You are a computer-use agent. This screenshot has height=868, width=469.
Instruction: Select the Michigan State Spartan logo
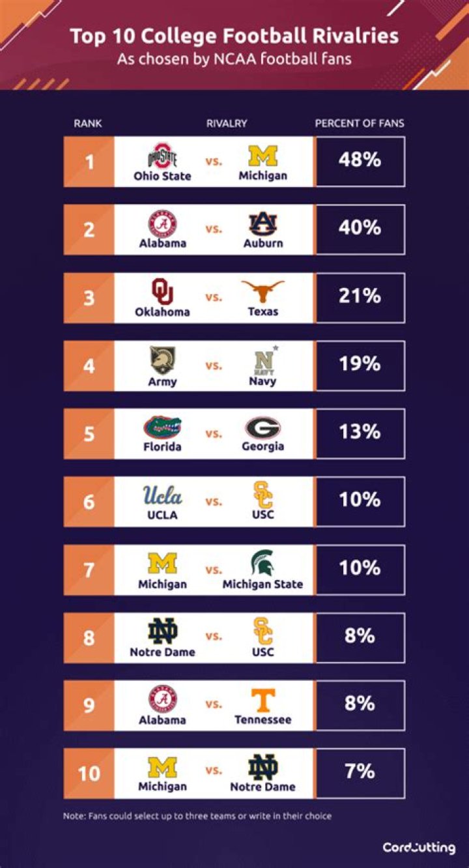point(263,564)
